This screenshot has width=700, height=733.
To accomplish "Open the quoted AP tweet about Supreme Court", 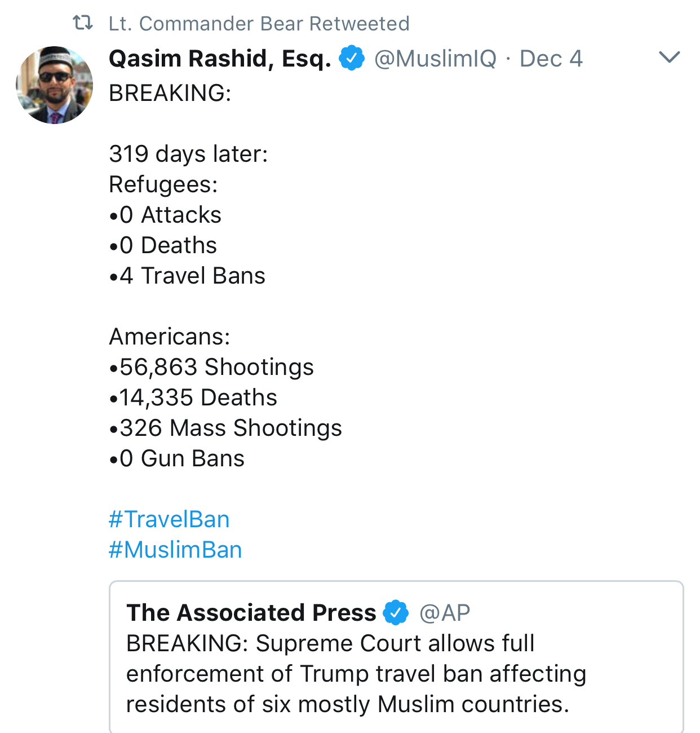I will [x=396, y=657].
